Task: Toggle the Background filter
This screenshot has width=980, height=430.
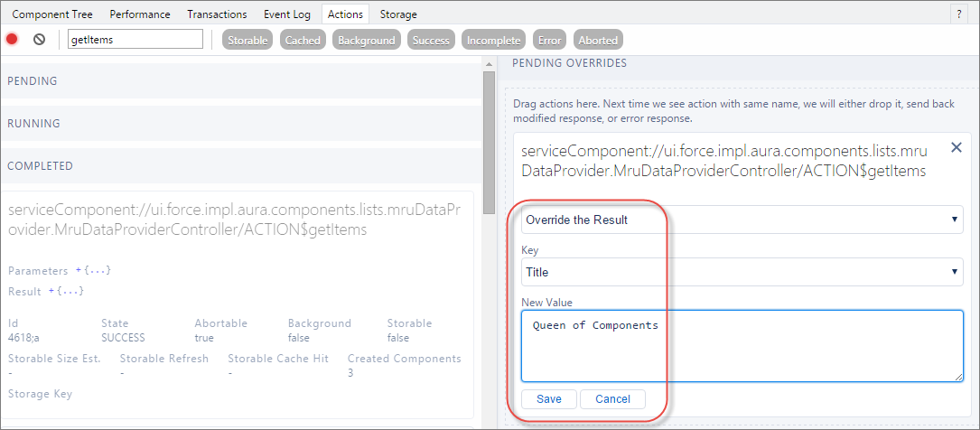Action: click(x=367, y=40)
